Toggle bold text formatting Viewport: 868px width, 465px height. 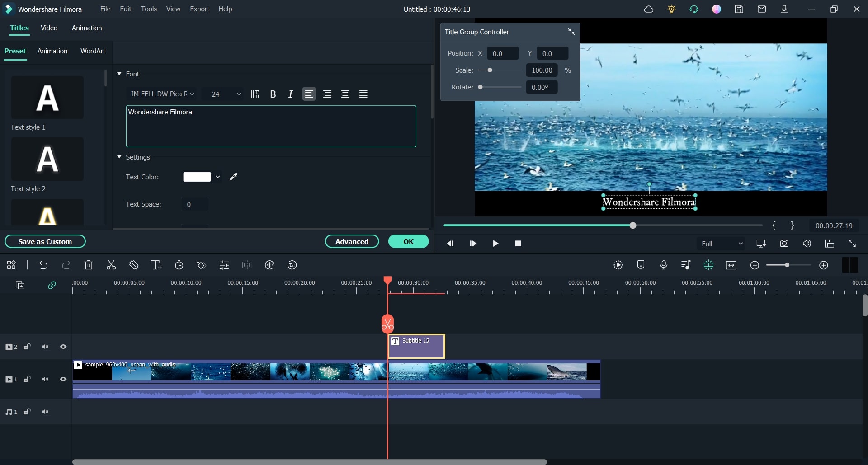tap(273, 94)
